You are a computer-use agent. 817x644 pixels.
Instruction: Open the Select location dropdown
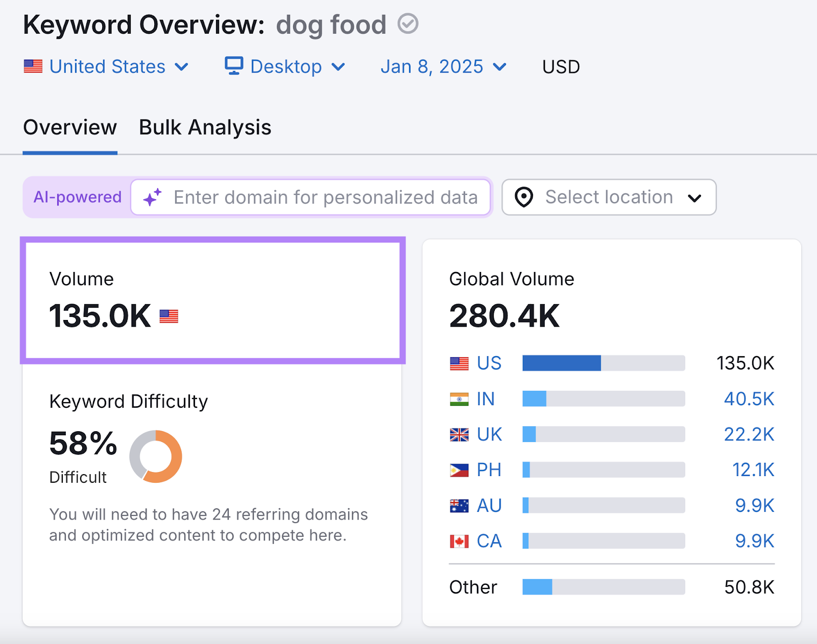[x=608, y=197]
